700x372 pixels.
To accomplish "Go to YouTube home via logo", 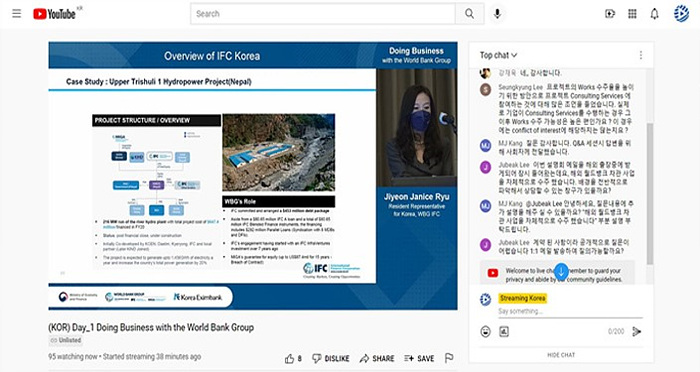I will [54, 14].
